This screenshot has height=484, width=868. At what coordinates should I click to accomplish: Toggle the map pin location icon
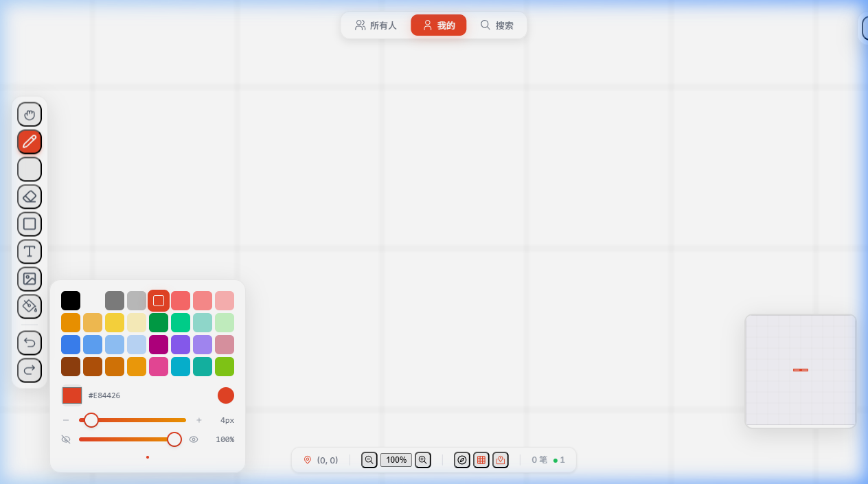pos(501,460)
